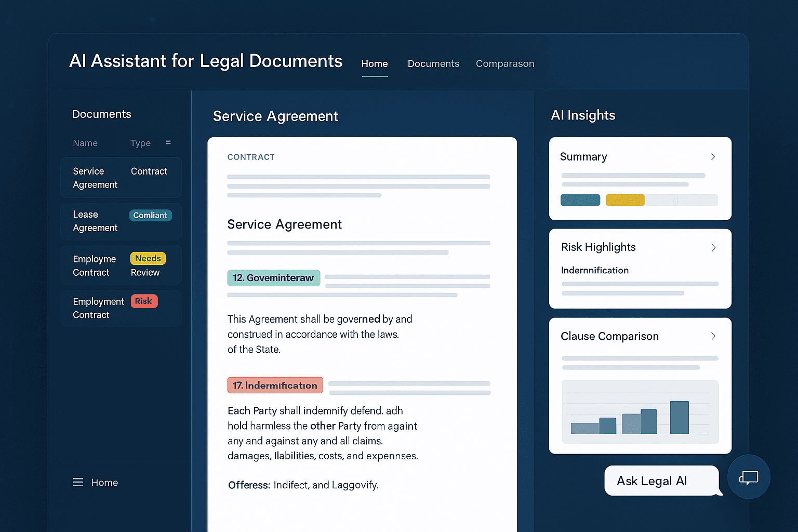Screen dimensions: 798x532
Task: Click the chat bubble icon
Action: point(749,477)
